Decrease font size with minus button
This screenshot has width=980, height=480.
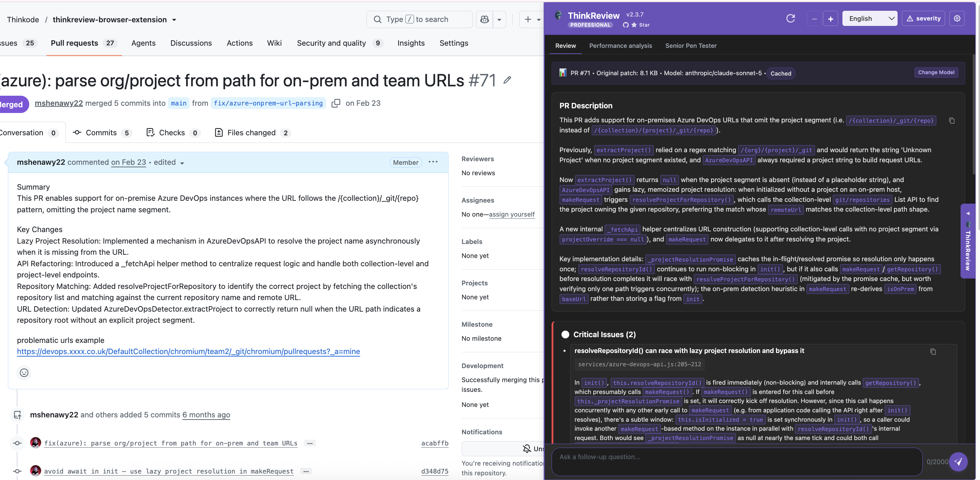(814, 19)
